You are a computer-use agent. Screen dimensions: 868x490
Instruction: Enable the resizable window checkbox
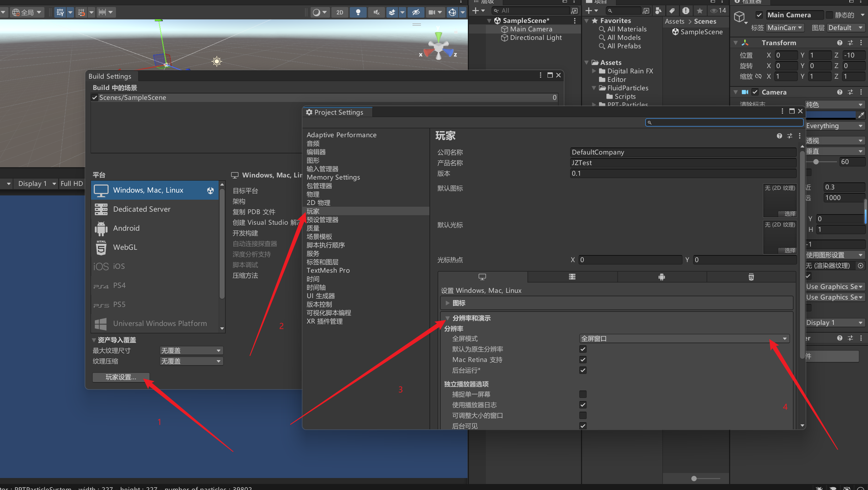pos(583,416)
